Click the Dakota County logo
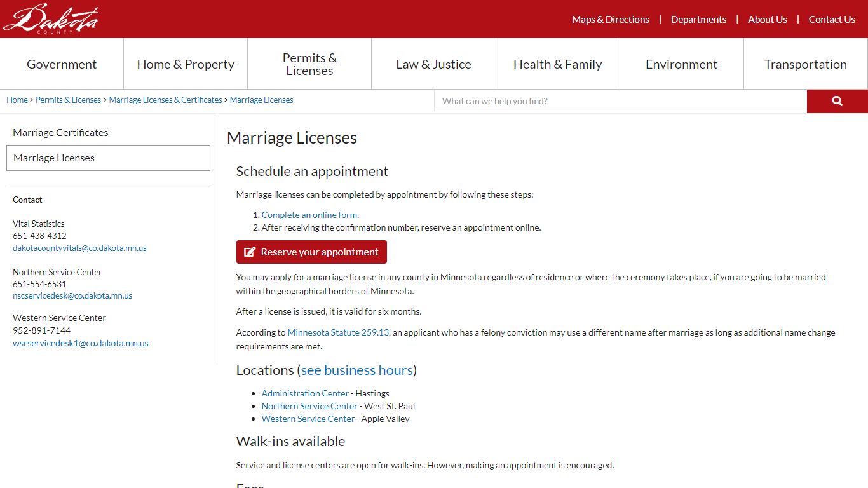This screenshot has width=868, height=488. [x=51, y=18]
